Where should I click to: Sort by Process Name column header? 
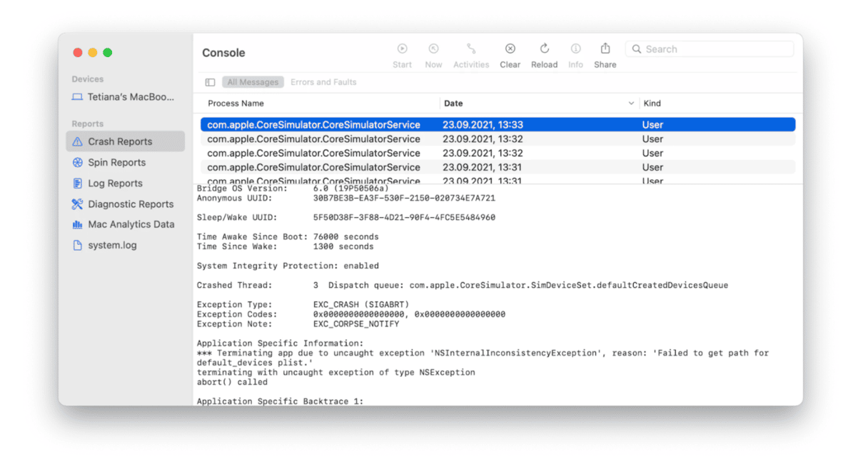pos(236,104)
